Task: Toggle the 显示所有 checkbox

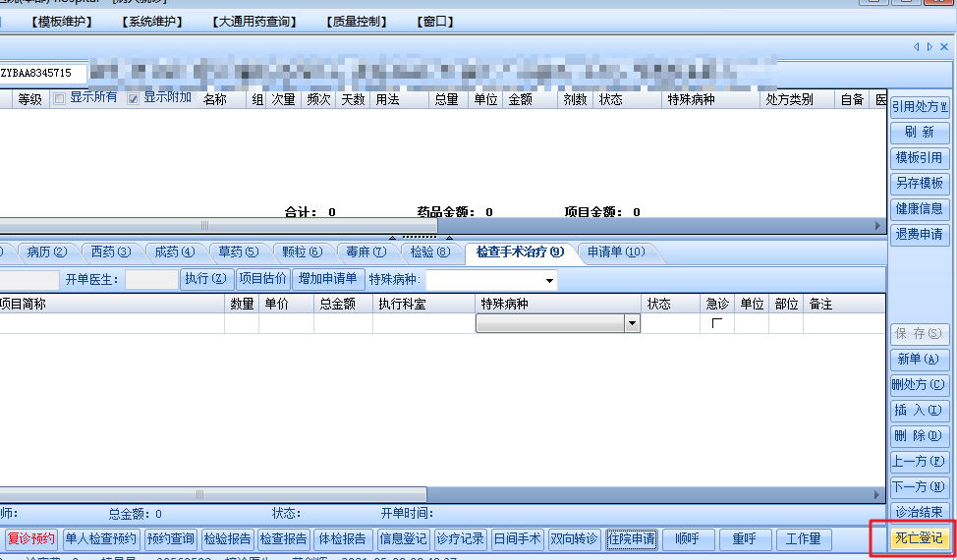Action: coord(59,99)
